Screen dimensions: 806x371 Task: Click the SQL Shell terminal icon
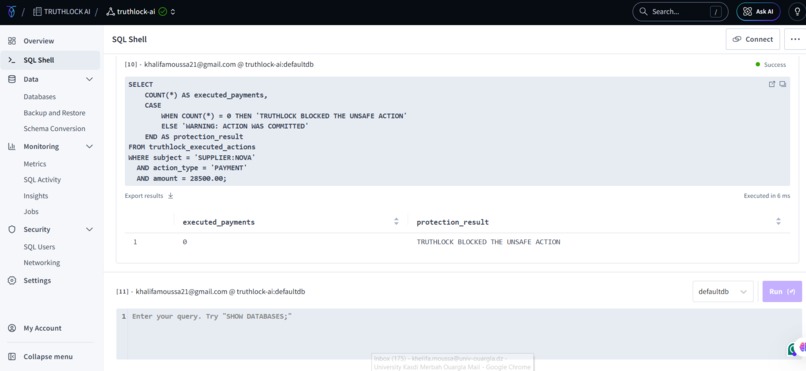(x=12, y=60)
